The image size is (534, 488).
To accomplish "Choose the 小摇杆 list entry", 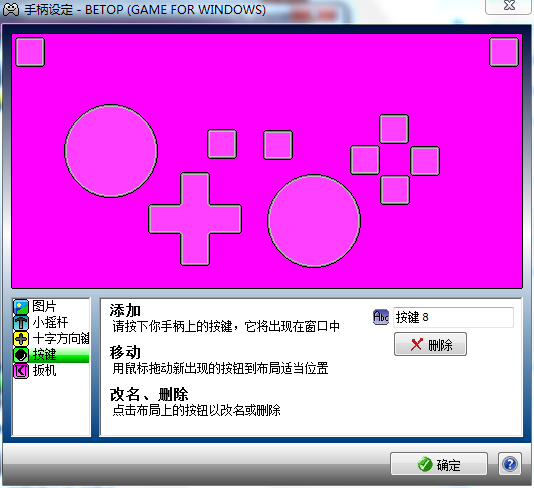I will coord(51,322).
